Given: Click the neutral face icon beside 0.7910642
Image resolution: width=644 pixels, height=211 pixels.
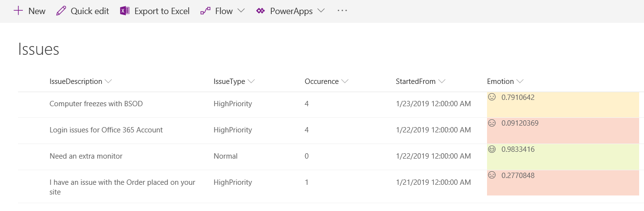Looking at the screenshot, I should pos(492,97).
